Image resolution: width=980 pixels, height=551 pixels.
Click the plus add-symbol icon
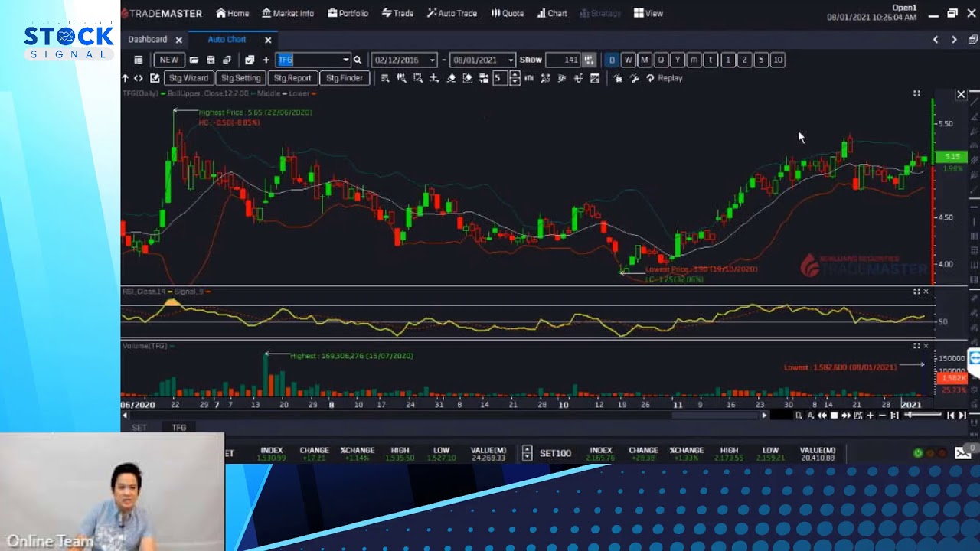(266, 60)
